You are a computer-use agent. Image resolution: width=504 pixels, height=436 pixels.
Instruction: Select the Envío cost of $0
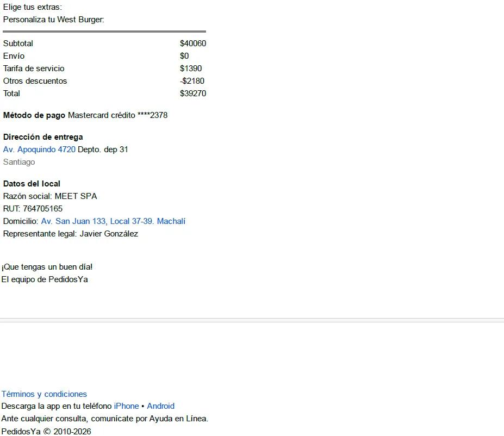(x=184, y=56)
